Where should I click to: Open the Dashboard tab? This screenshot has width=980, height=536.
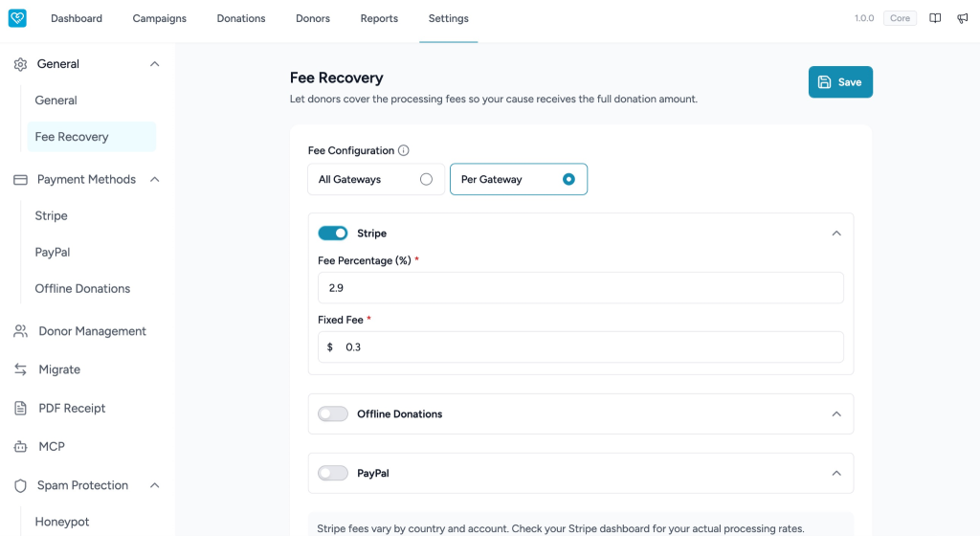[x=77, y=19]
